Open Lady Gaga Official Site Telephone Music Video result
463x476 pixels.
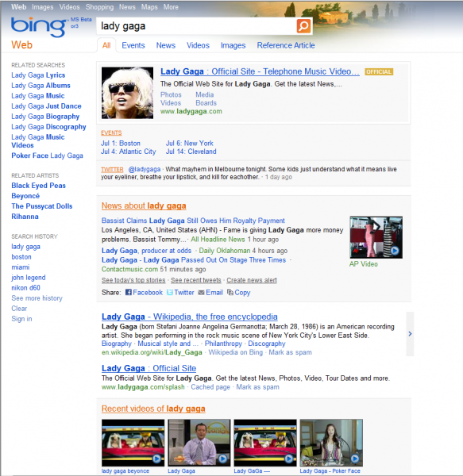[260, 71]
